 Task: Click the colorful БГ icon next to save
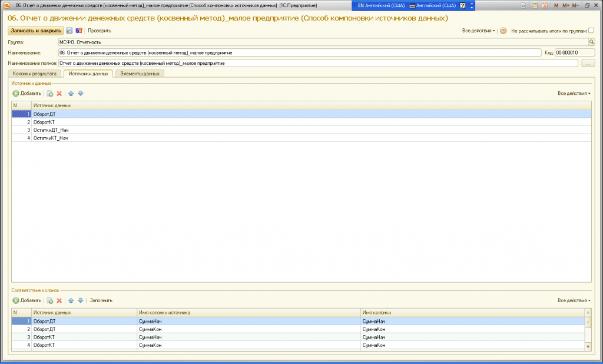pyautogui.click(x=79, y=31)
